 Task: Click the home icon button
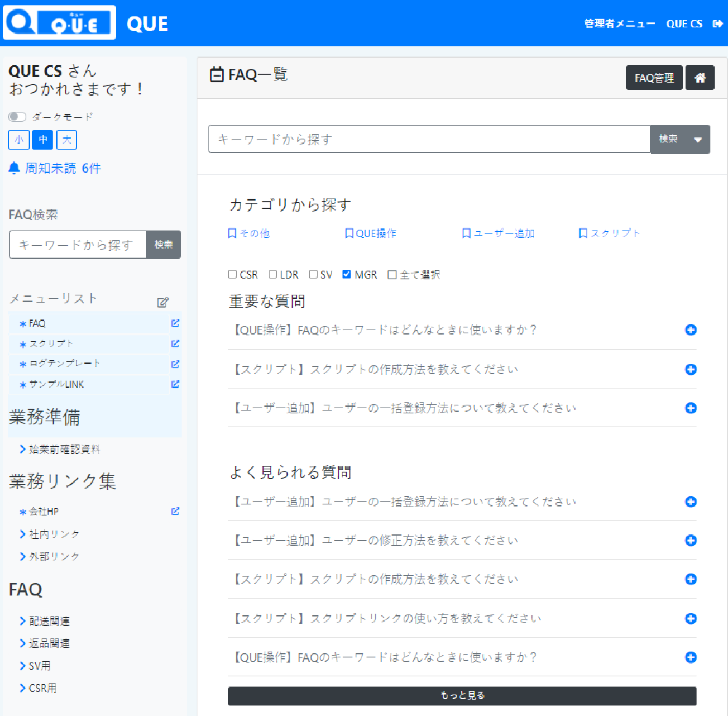tap(700, 78)
